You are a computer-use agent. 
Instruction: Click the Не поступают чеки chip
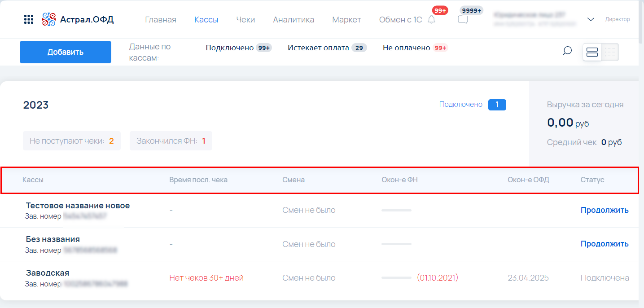pyautogui.click(x=72, y=141)
